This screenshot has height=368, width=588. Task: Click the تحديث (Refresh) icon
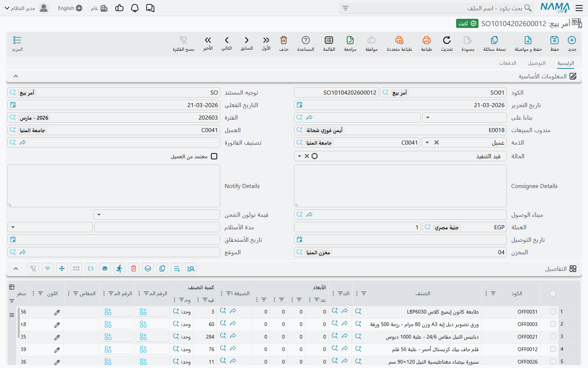point(447,40)
